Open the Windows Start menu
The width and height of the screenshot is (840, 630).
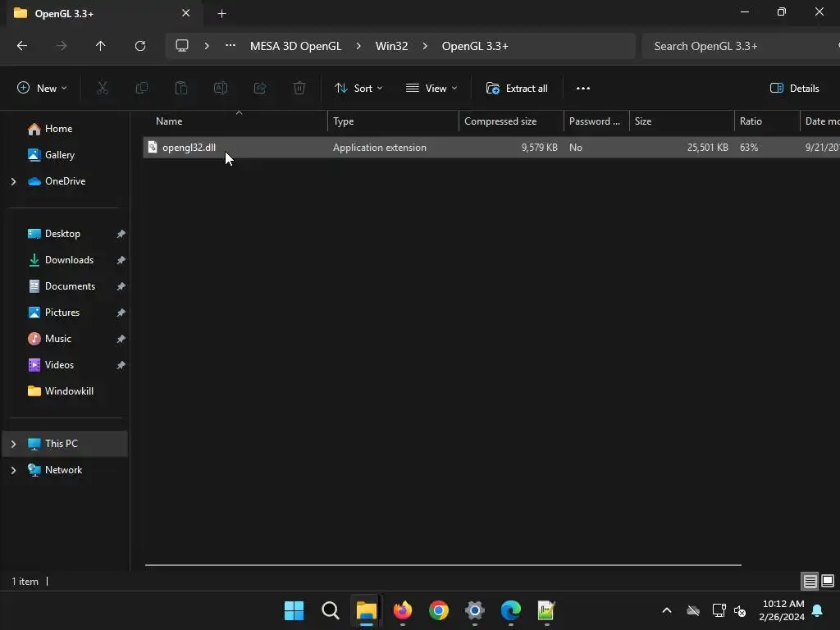click(294, 610)
